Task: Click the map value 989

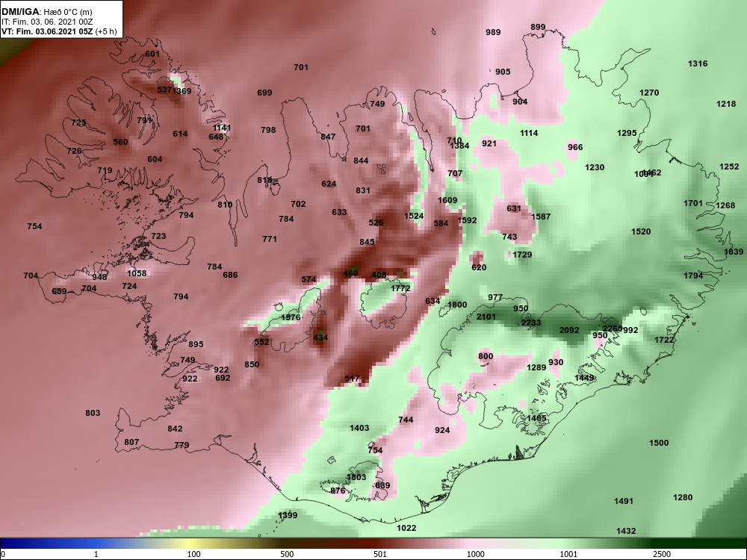Action: tap(493, 32)
